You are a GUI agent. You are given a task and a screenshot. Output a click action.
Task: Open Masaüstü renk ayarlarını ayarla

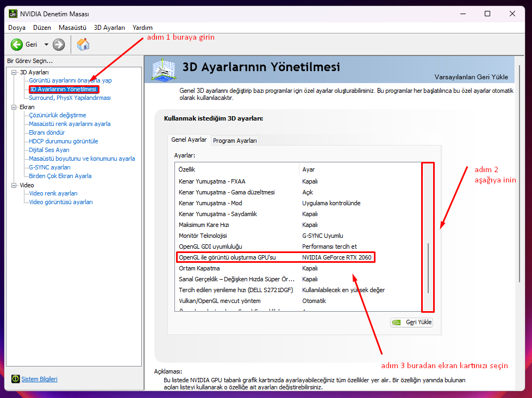pyautogui.click(x=70, y=124)
